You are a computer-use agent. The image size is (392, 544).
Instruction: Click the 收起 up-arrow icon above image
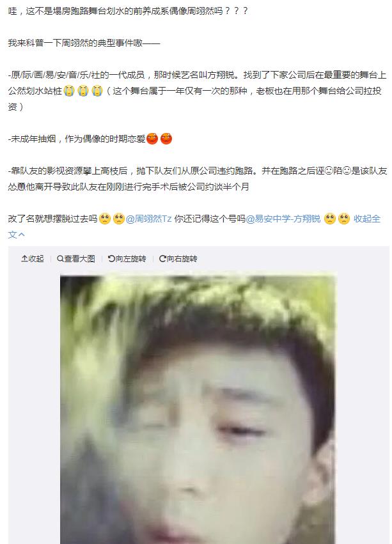[x=24, y=258]
